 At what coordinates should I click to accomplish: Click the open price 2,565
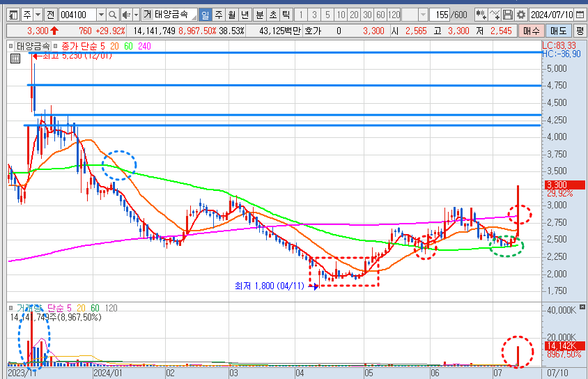[x=416, y=31]
